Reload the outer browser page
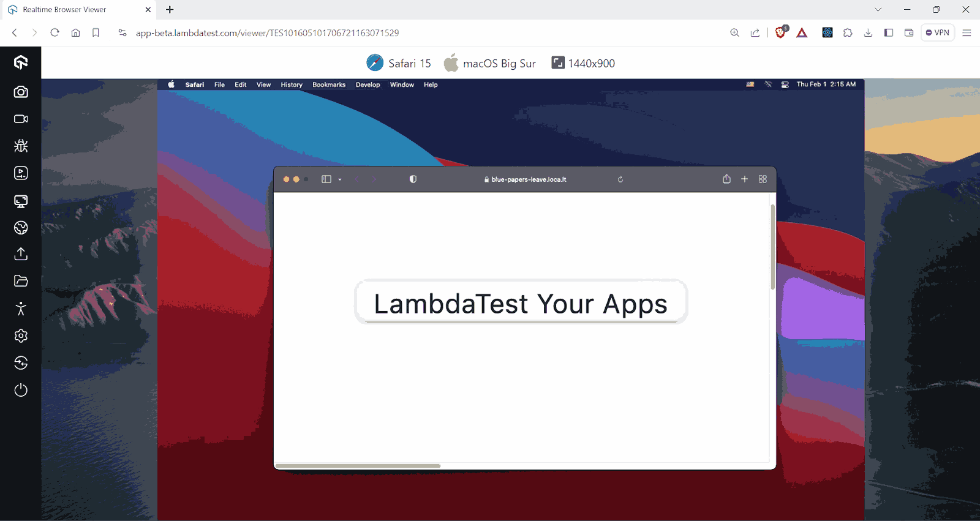The width and height of the screenshot is (980, 521). (55, 32)
